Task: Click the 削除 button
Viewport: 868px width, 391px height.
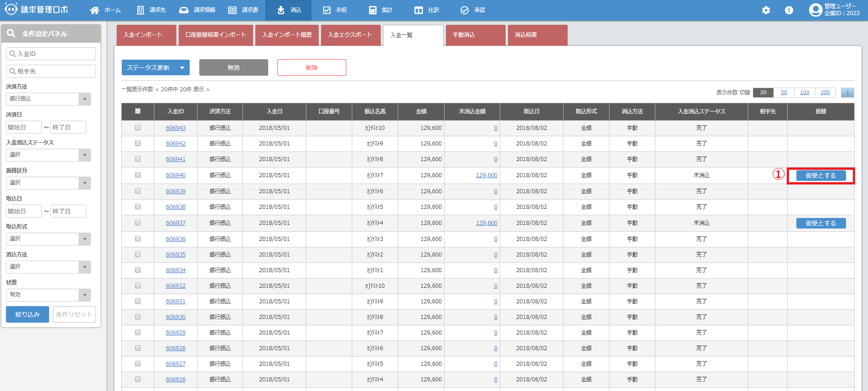Action: [312, 67]
